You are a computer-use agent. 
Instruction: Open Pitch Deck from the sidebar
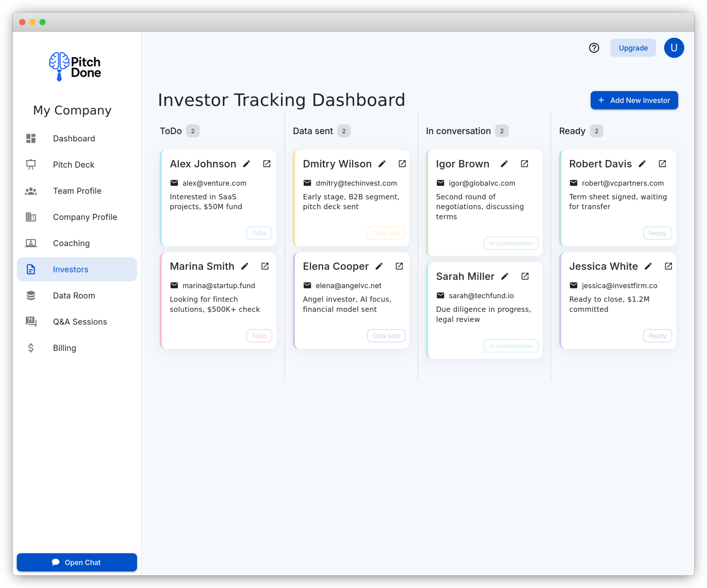click(77, 165)
